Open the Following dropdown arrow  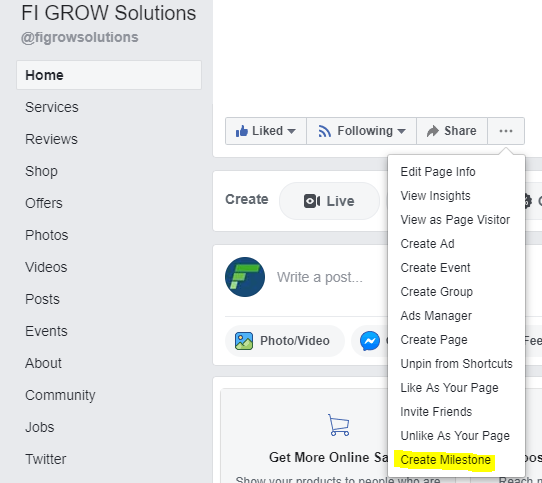click(x=401, y=131)
